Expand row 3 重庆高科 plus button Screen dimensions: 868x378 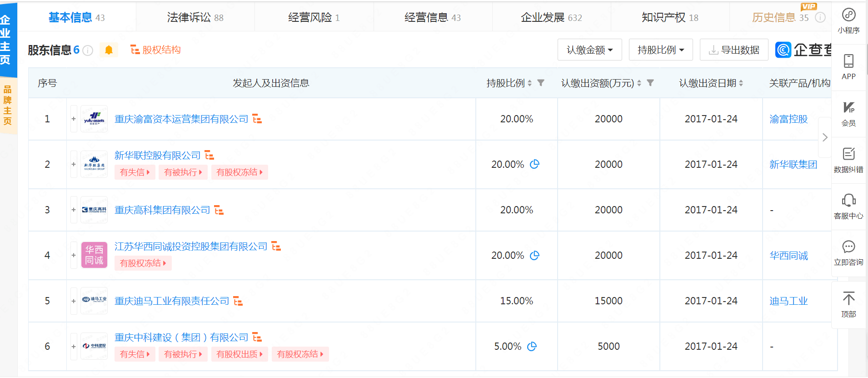point(74,210)
